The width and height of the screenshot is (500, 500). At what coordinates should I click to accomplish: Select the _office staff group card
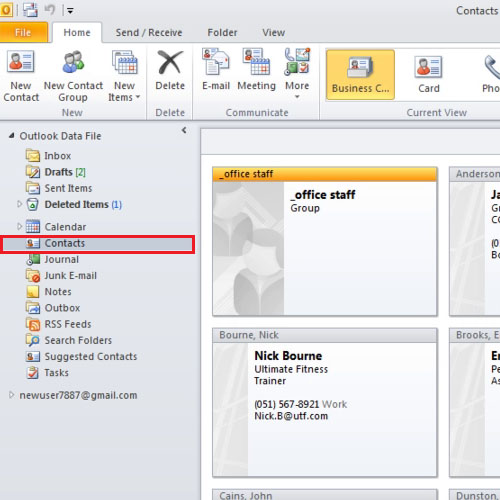(325, 241)
